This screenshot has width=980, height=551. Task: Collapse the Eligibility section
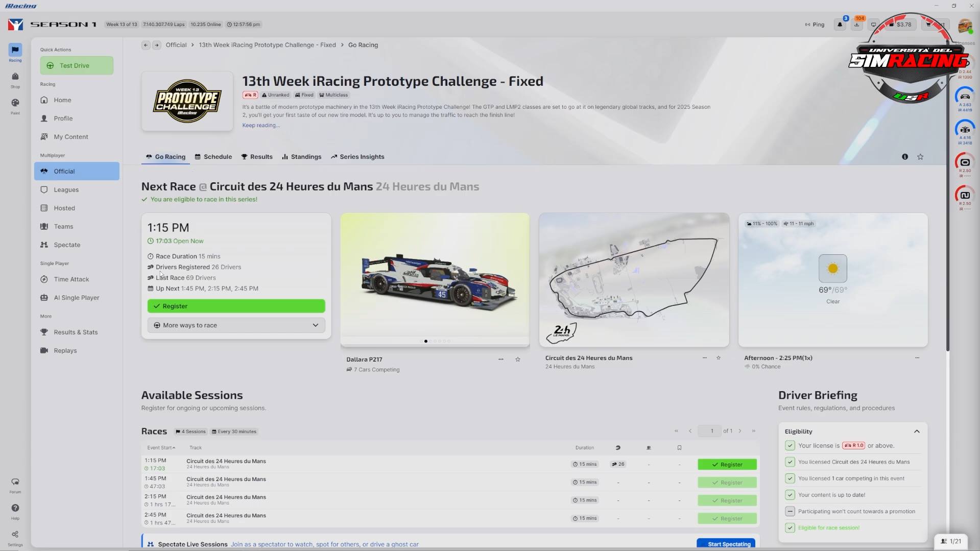917,432
